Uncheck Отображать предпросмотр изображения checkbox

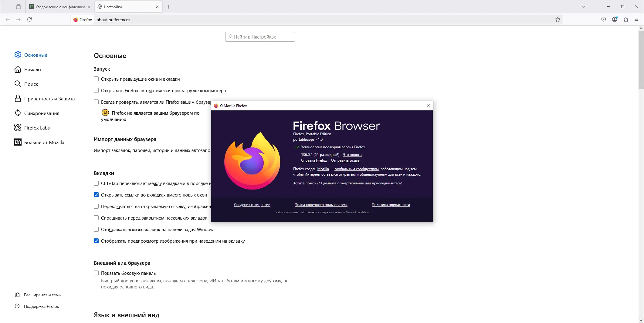96,241
